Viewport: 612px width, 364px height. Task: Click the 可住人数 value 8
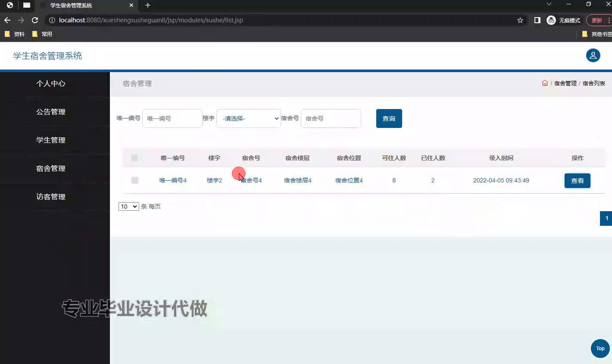pyautogui.click(x=394, y=180)
